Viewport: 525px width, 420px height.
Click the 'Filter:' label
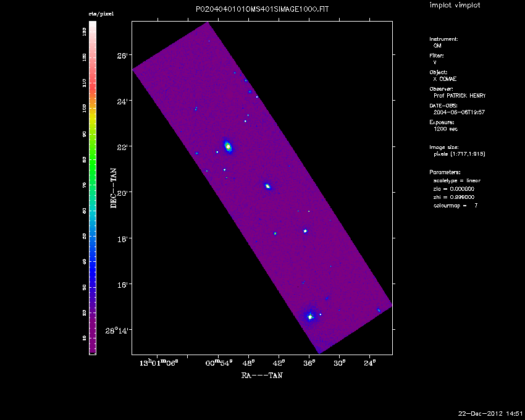pyautogui.click(x=437, y=56)
